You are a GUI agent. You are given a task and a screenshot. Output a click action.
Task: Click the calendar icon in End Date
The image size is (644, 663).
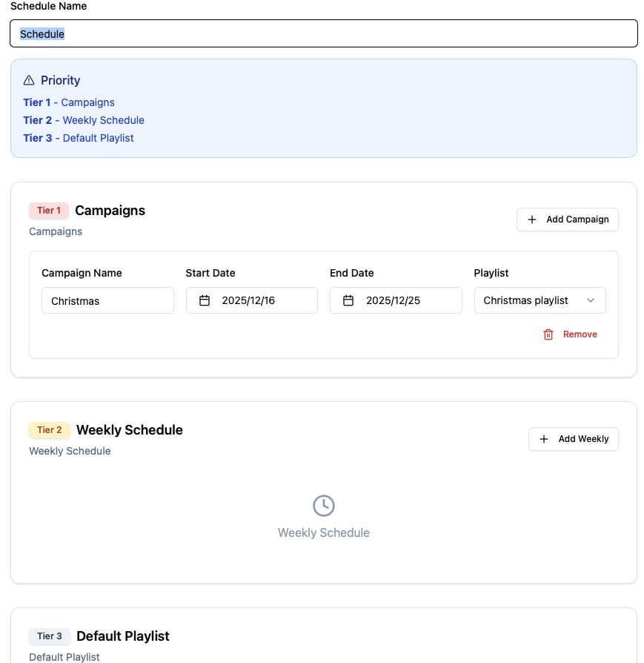point(348,300)
